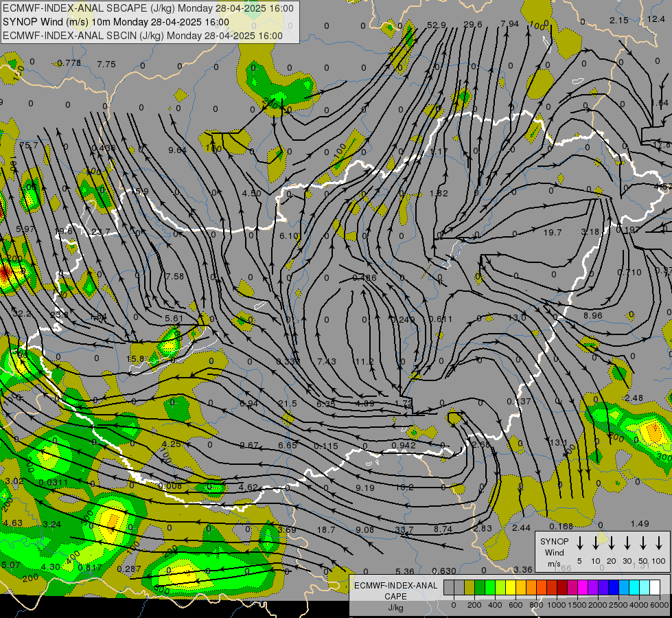Click the value '2.15' in the top-right area
This screenshot has width=672, height=618.
coord(619,20)
